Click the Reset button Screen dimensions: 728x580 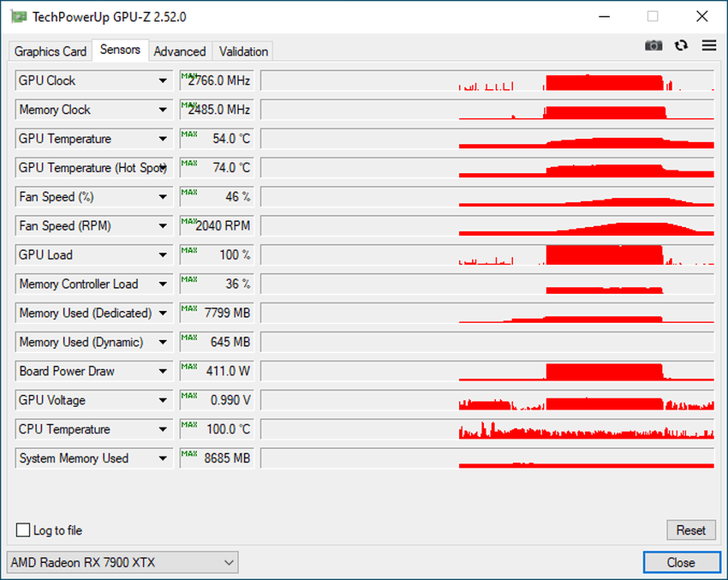691,529
